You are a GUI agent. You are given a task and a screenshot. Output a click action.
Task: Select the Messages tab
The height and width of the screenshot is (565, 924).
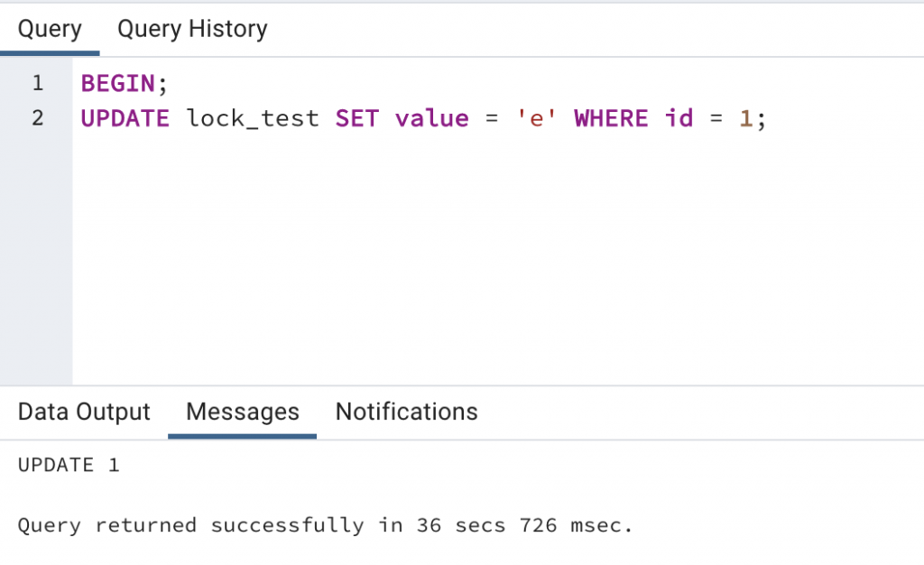[x=242, y=412]
